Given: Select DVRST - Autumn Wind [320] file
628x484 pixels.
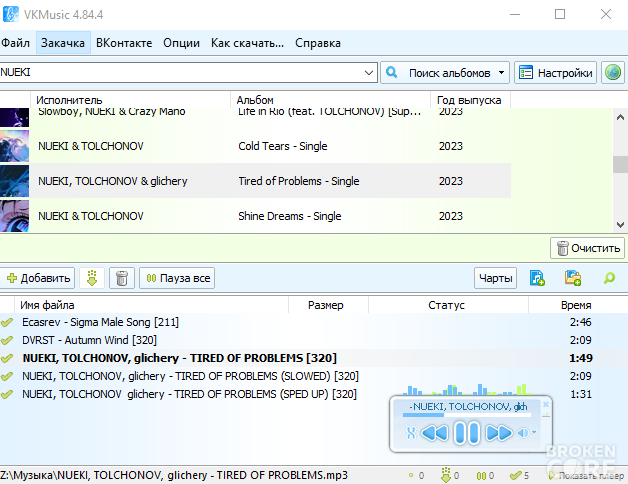Looking at the screenshot, I should [312, 340].
